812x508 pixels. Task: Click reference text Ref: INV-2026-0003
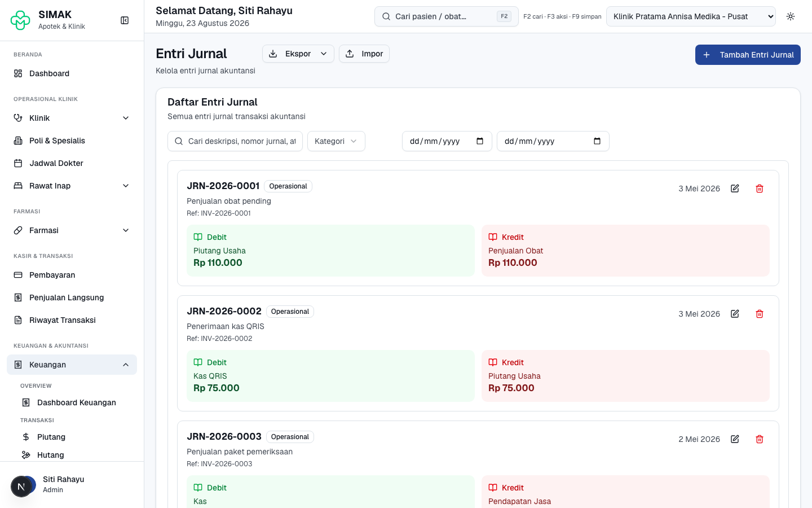point(219,464)
